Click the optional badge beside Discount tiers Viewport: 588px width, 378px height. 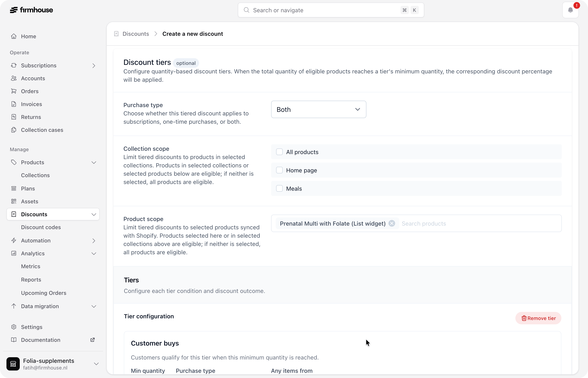coord(186,63)
